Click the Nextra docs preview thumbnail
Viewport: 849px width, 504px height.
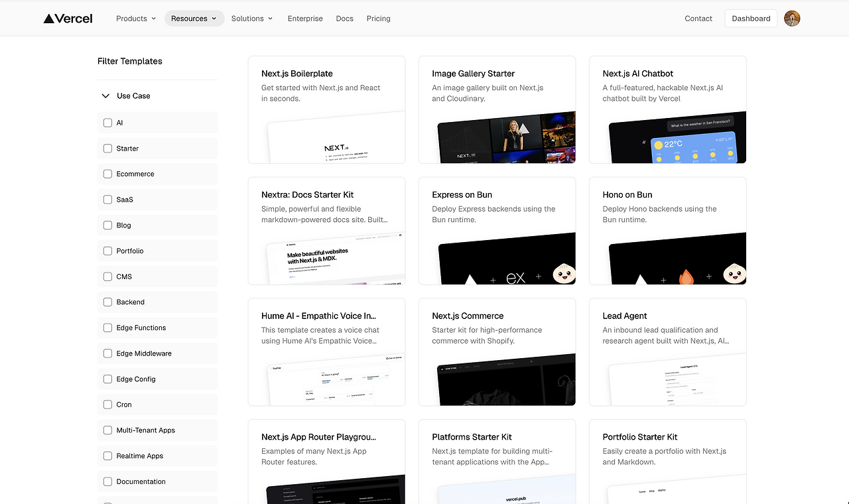pos(336,259)
